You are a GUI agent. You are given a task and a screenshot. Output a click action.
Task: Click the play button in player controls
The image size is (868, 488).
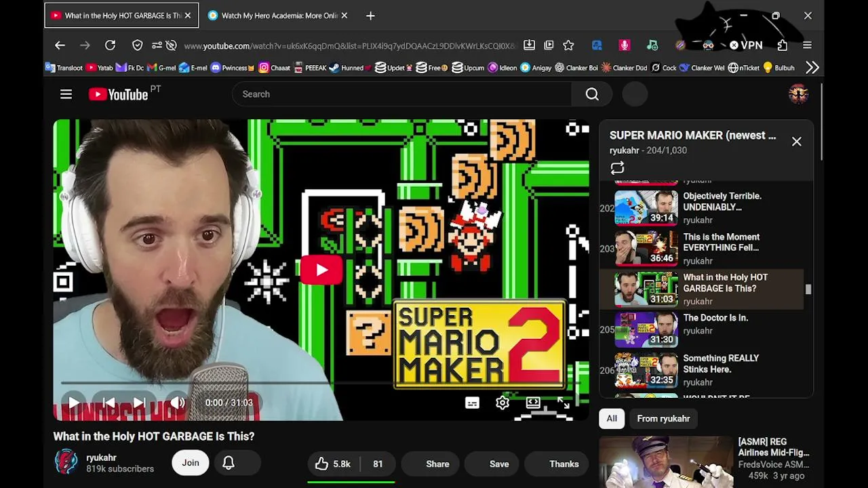point(73,403)
